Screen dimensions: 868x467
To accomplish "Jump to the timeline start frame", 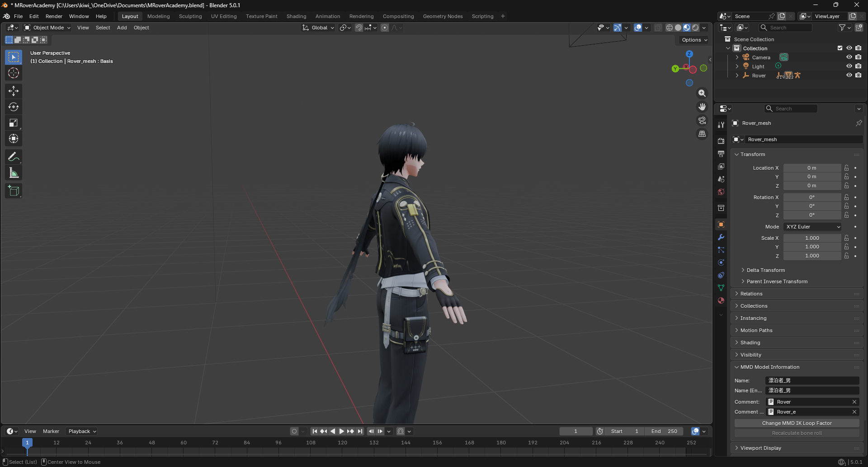I will tap(315, 431).
